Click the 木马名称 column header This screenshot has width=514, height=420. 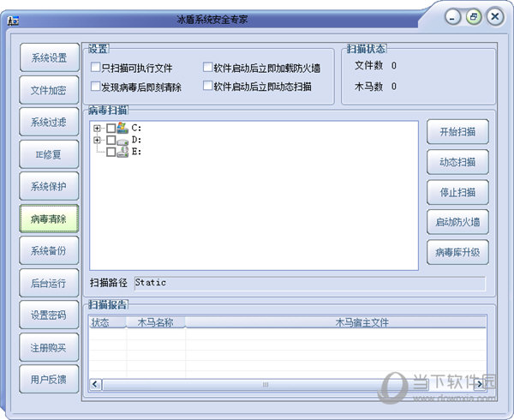(156, 322)
